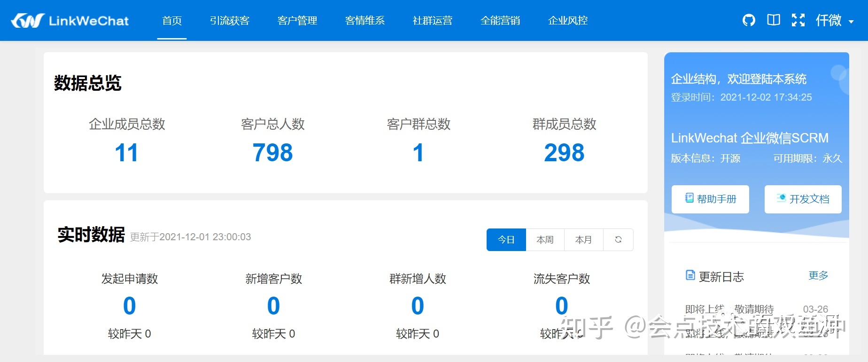Click the 可用期限：永久 text
This screenshot has height=362, width=868.
point(808,158)
